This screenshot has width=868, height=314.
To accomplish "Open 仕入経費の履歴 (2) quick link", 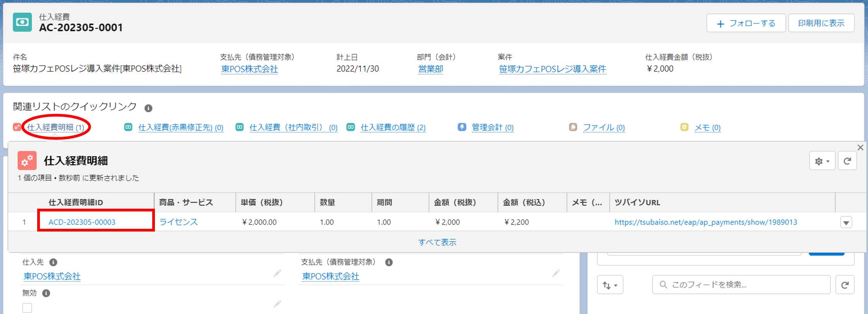I will tap(393, 127).
